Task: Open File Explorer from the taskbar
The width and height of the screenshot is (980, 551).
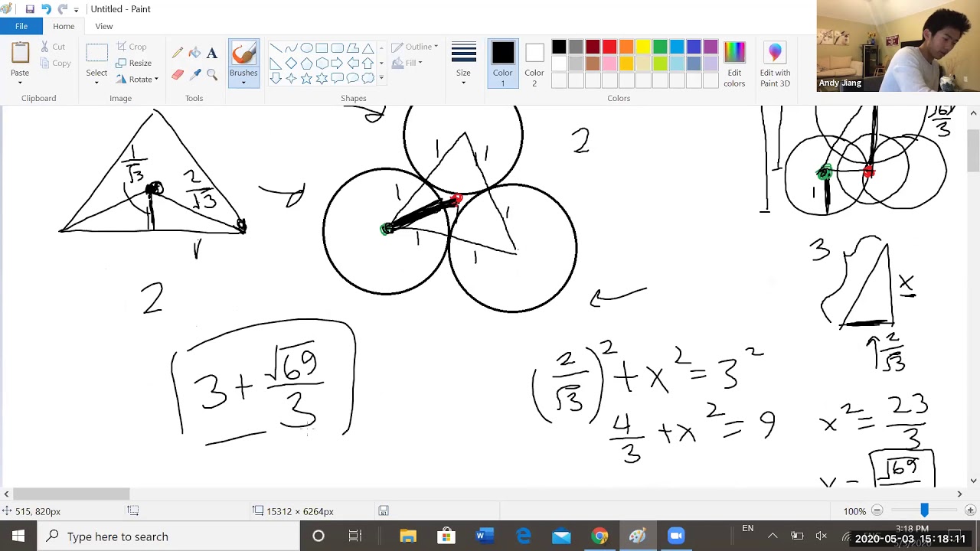Action: [x=408, y=536]
